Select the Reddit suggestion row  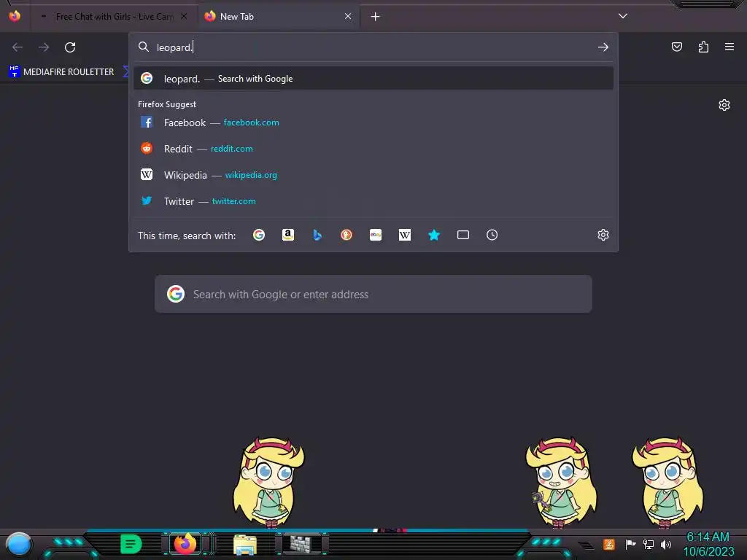coord(373,149)
